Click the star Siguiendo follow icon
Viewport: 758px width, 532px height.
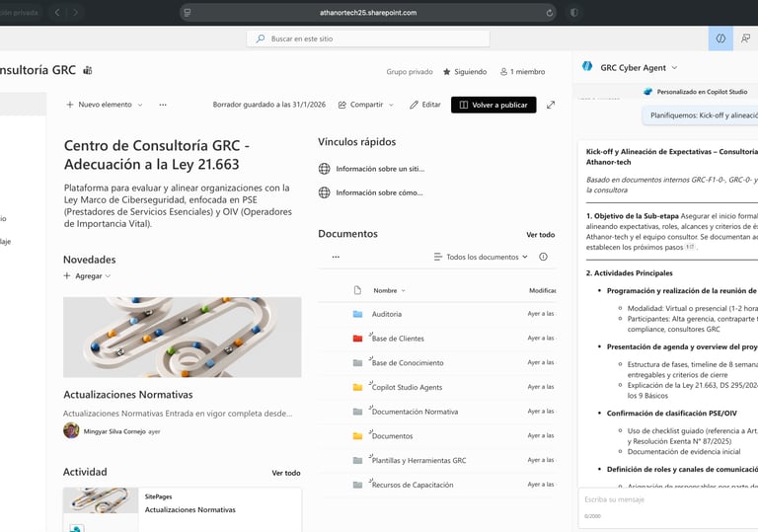(x=447, y=72)
